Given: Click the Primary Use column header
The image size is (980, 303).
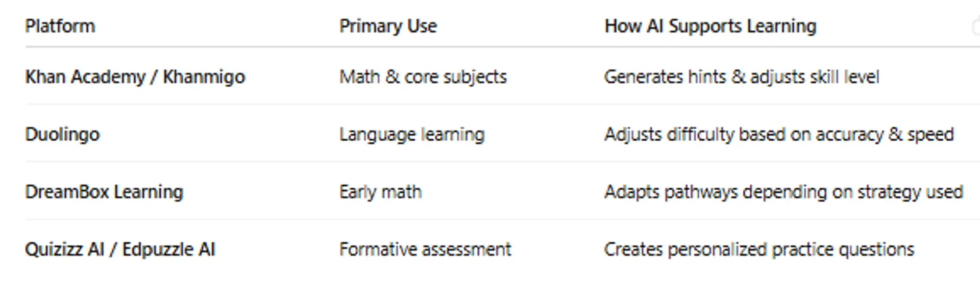Looking at the screenshot, I should pos(388,26).
